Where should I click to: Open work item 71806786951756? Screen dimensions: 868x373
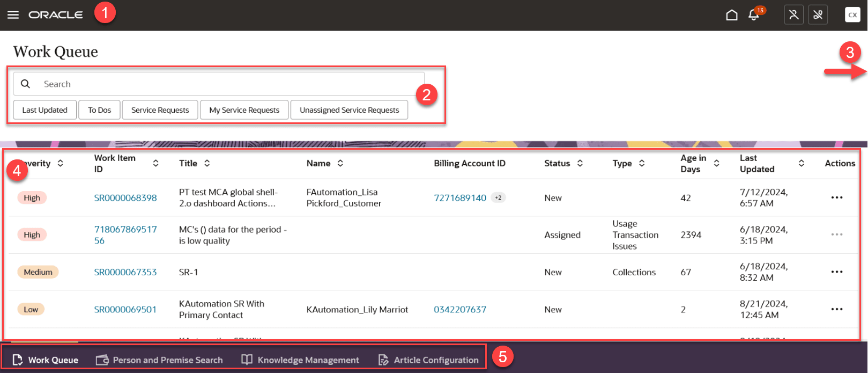point(125,235)
